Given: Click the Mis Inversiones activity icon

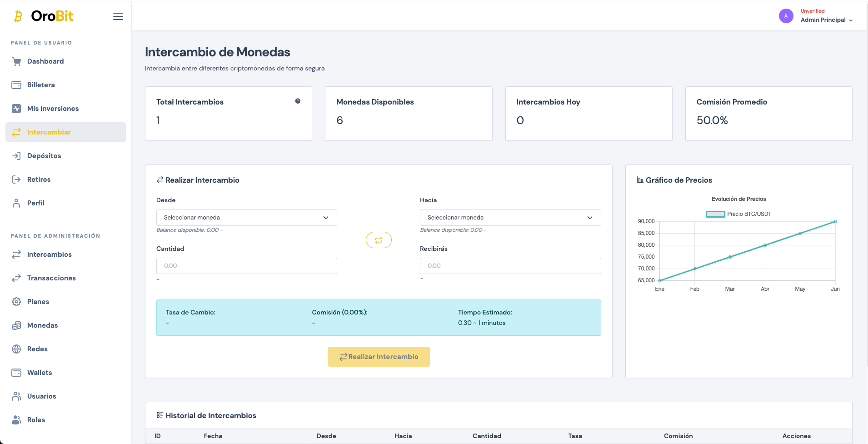Looking at the screenshot, I should (16, 109).
